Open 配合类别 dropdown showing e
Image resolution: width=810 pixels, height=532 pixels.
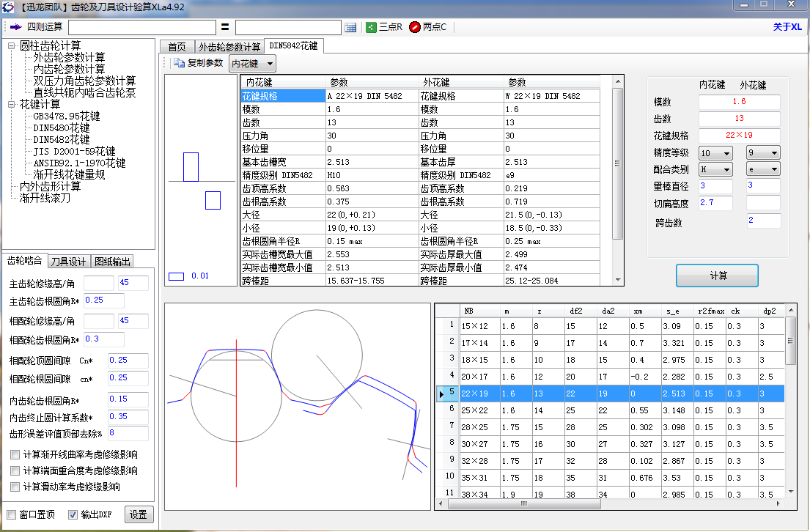coord(763,169)
